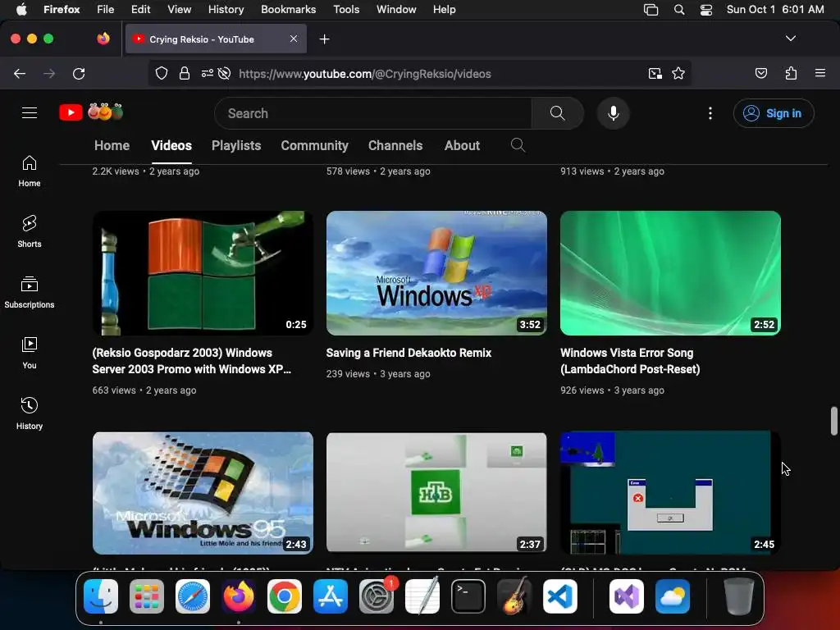List all tabs dropdown
This screenshot has width=840, height=630.
791,39
